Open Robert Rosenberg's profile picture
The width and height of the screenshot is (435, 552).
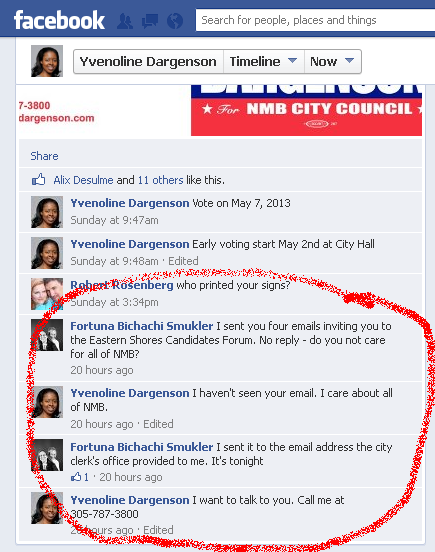pyautogui.click(x=47, y=294)
